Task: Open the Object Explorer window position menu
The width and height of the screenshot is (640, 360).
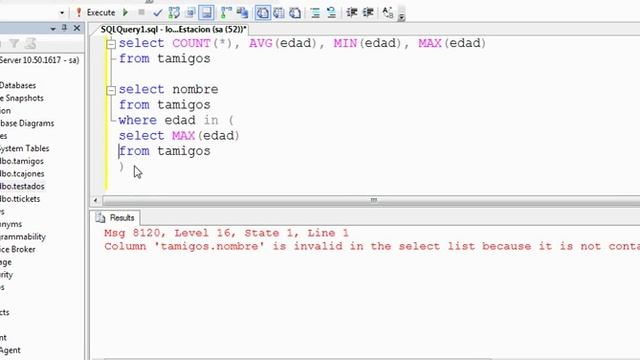Action: 53,29
